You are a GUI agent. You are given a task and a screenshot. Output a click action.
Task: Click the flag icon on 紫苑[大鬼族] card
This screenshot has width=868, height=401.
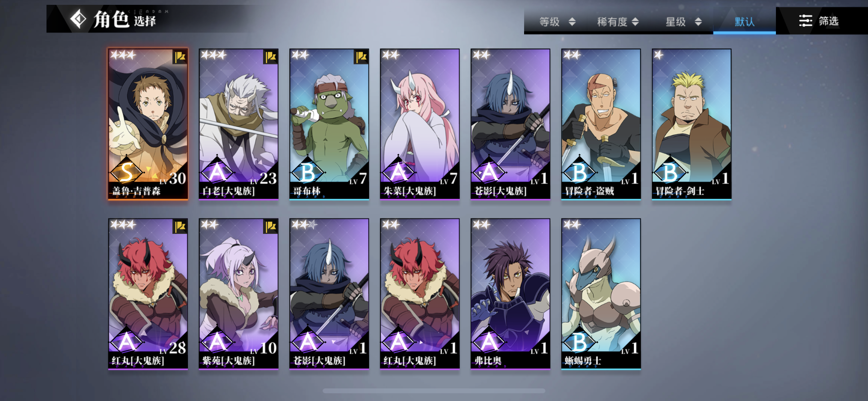click(x=271, y=227)
